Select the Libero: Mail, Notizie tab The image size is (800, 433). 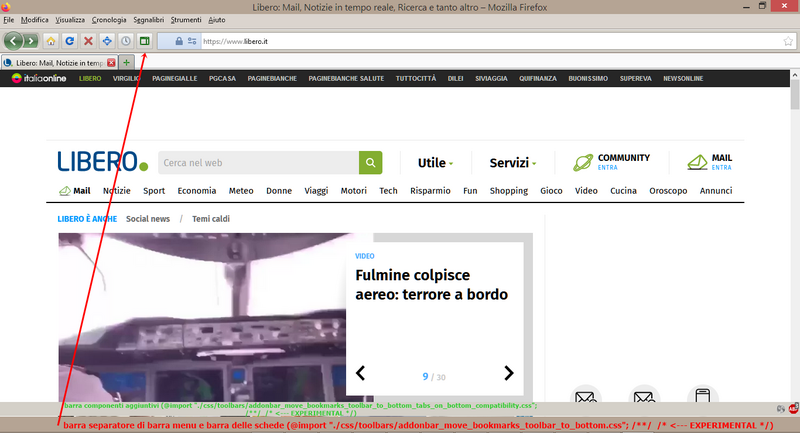[x=59, y=63]
